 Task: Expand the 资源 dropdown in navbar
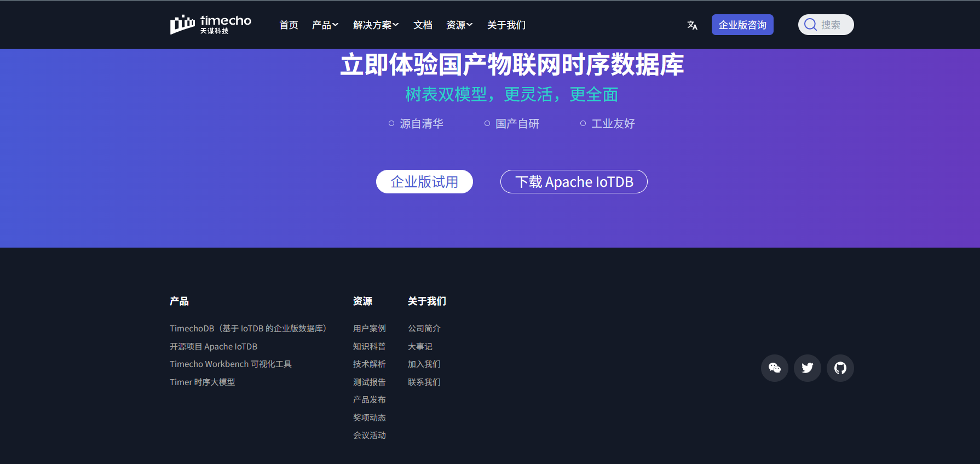(x=459, y=25)
